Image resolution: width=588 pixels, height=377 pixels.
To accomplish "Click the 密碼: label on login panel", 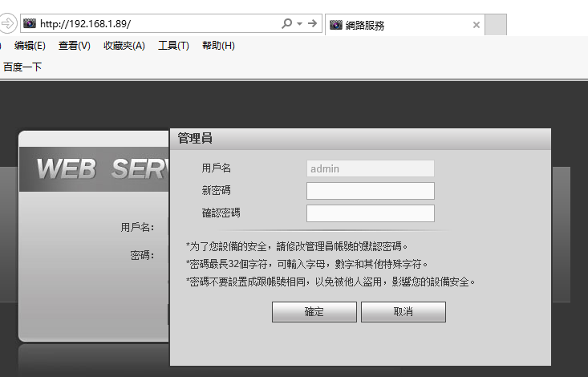I will click(142, 255).
